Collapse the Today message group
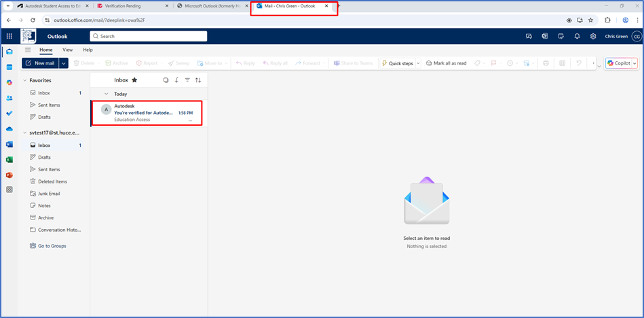 click(106, 94)
